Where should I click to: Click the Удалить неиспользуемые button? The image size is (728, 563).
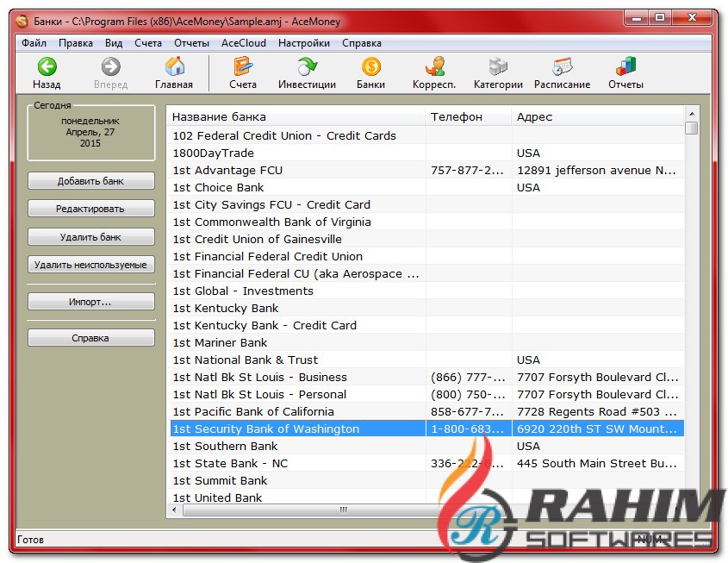tap(91, 265)
